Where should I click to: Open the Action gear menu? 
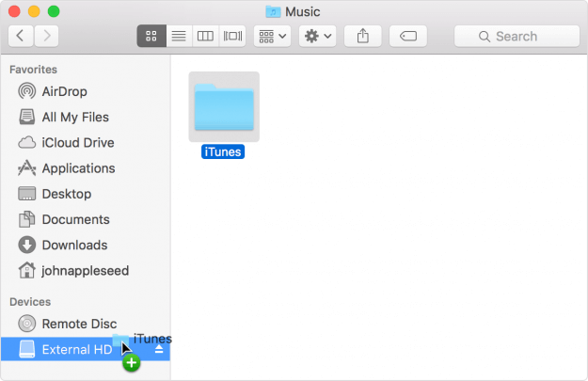pos(318,36)
